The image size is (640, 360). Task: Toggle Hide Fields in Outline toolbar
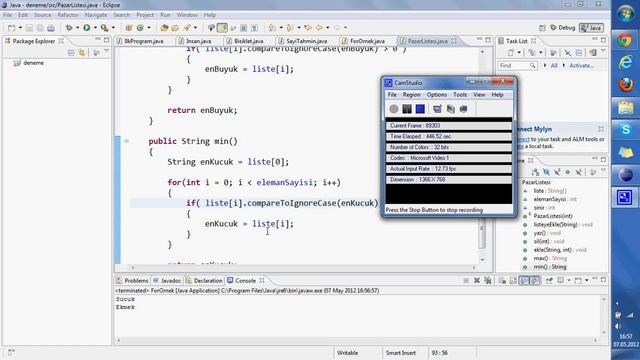click(546, 172)
